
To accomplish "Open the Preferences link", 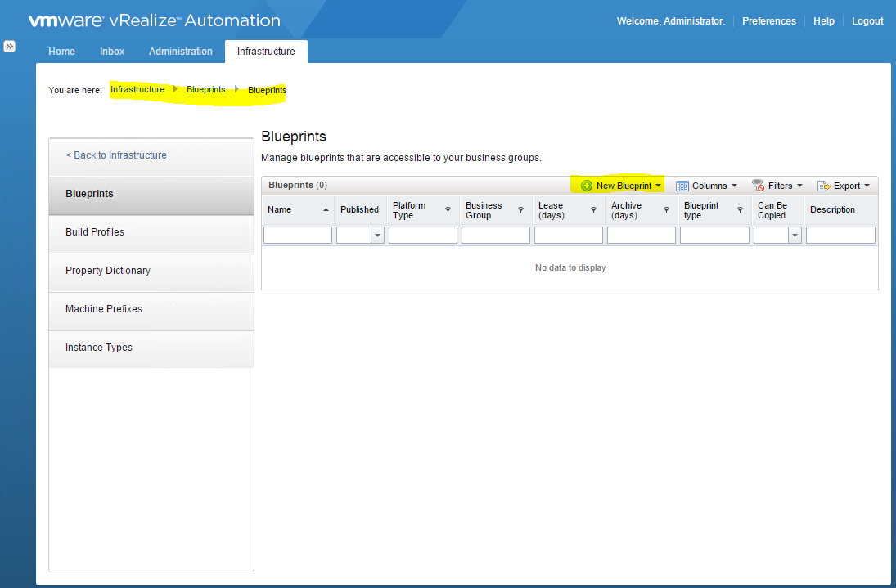I will (768, 21).
